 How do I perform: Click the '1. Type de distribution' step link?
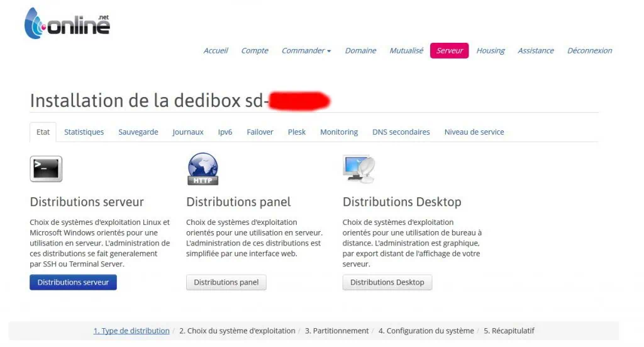(131, 331)
